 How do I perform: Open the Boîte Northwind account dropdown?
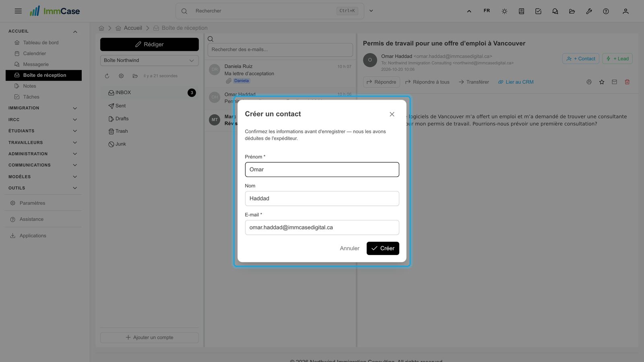coord(149,60)
